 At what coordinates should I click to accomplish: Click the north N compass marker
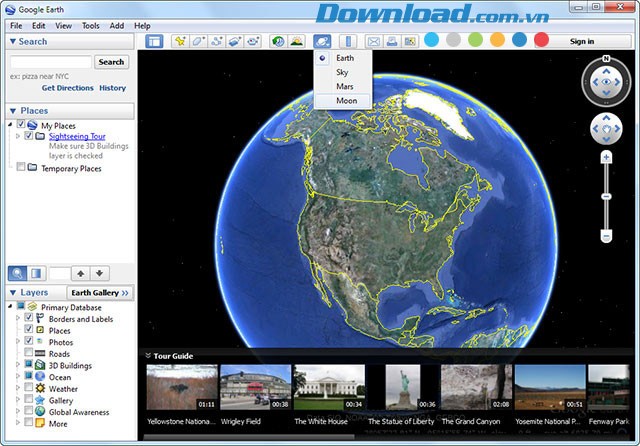pos(606,59)
